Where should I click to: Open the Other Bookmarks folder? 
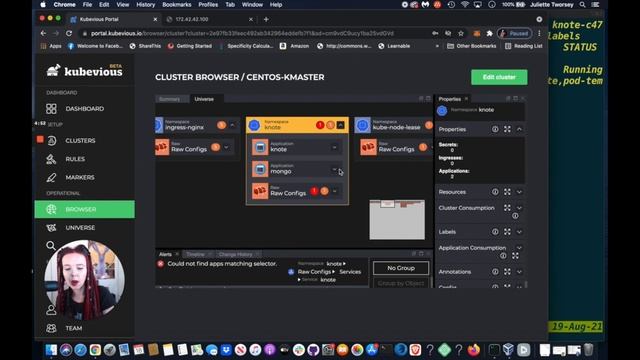472,46
